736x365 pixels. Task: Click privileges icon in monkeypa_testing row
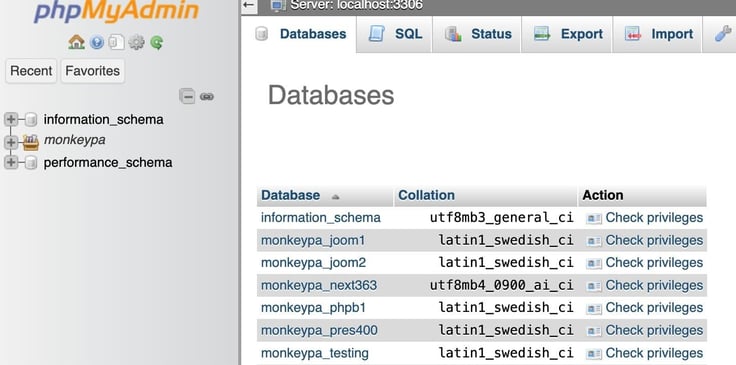pos(594,354)
